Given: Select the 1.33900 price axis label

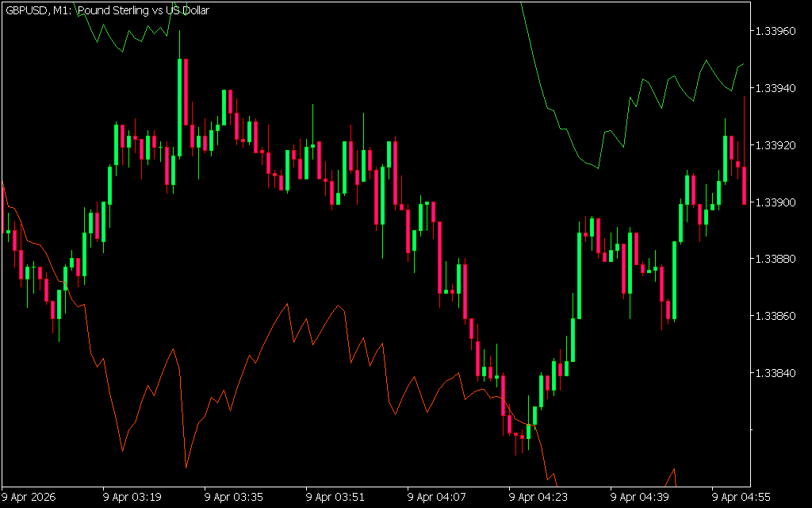Looking at the screenshot, I should (776, 202).
